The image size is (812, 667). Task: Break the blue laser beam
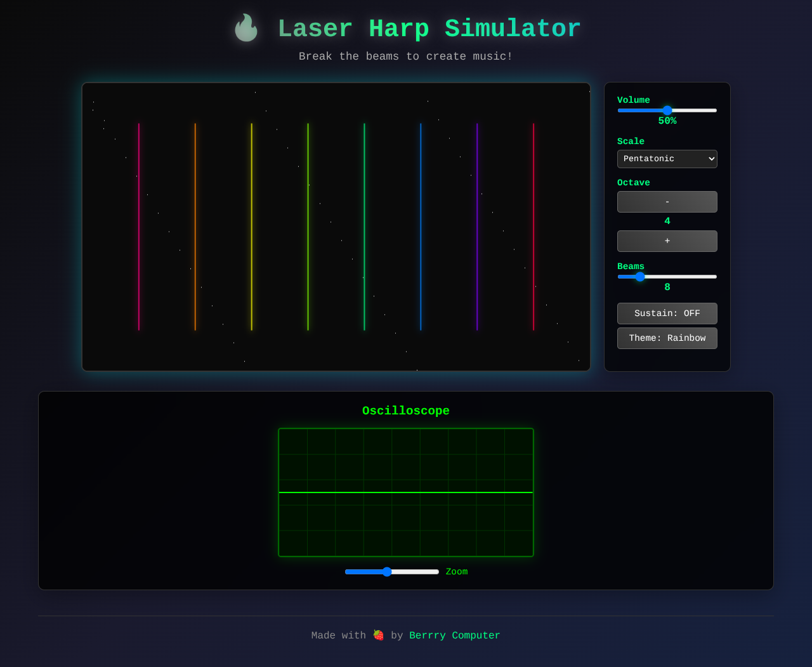click(421, 225)
